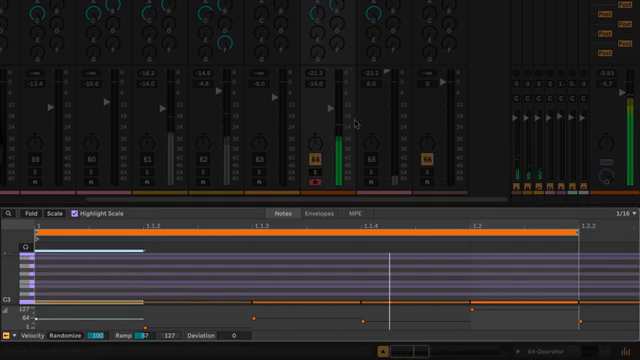Open the lane chooser arrow beside Velocity
This screenshot has width=640, height=360.
click(14, 336)
